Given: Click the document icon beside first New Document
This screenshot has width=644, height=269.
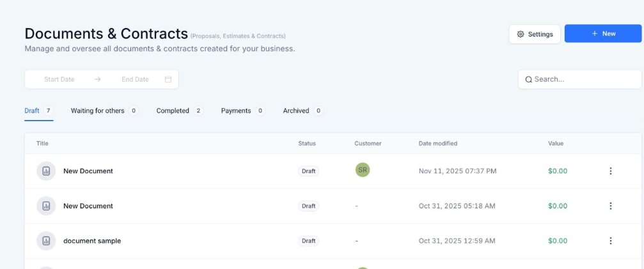Looking at the screenshot, I should [x=46, y=171].
